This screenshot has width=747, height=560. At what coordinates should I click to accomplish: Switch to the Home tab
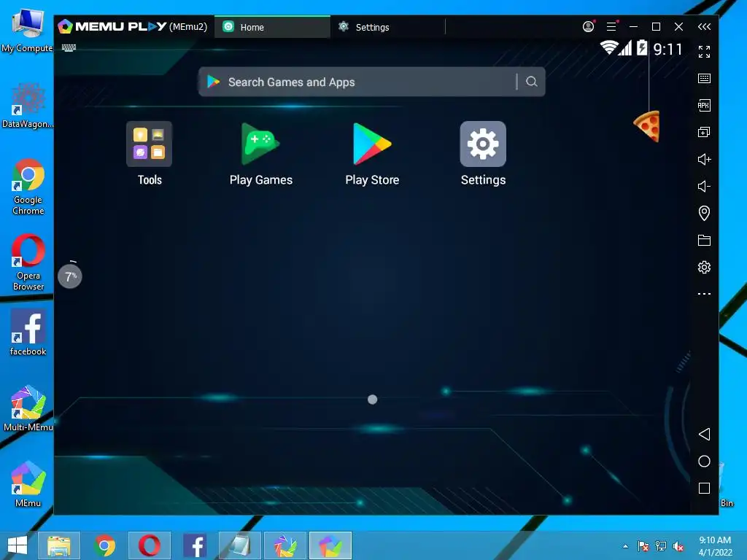pyautogui.click(x=272, y=27)
